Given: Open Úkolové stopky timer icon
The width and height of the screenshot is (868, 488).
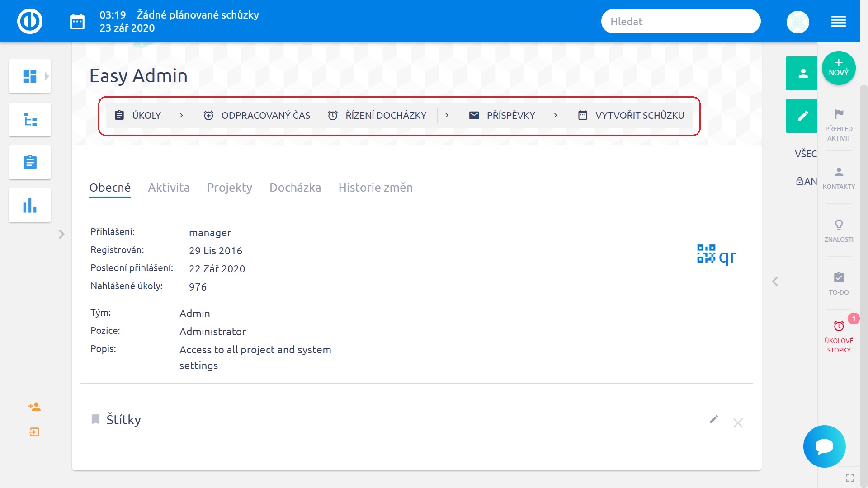Looking at the screenshot, I should (839, 326).
